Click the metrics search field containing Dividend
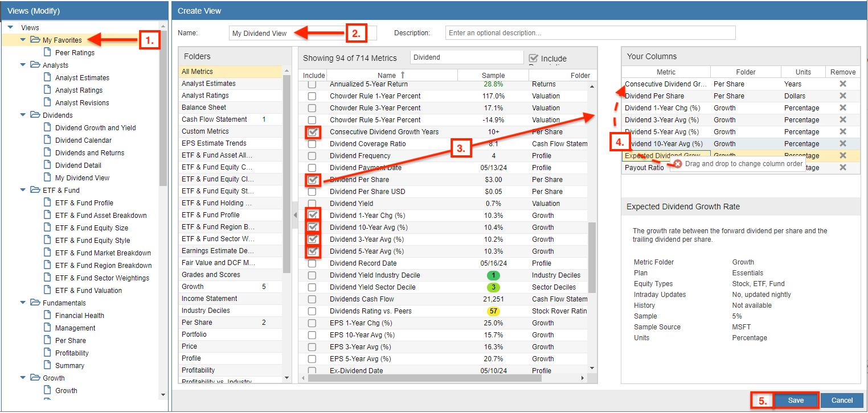868x413 pixels. 466,57
